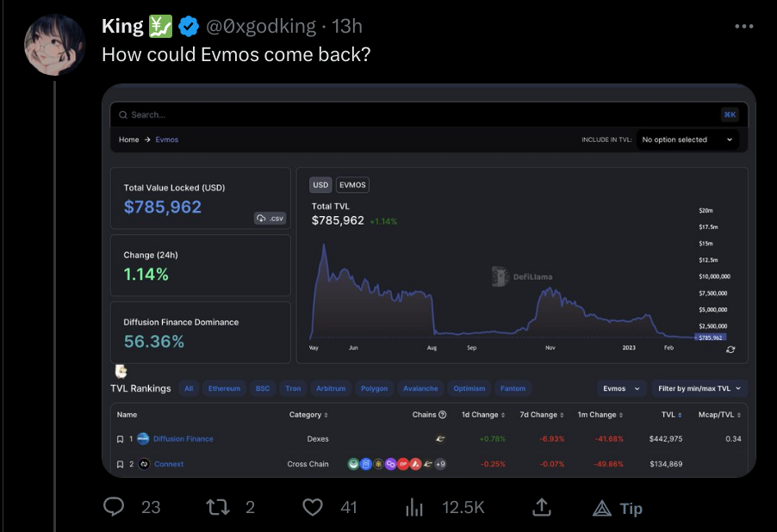Select the All chains filter
This screenshot has height=532, width=777.
189,388
